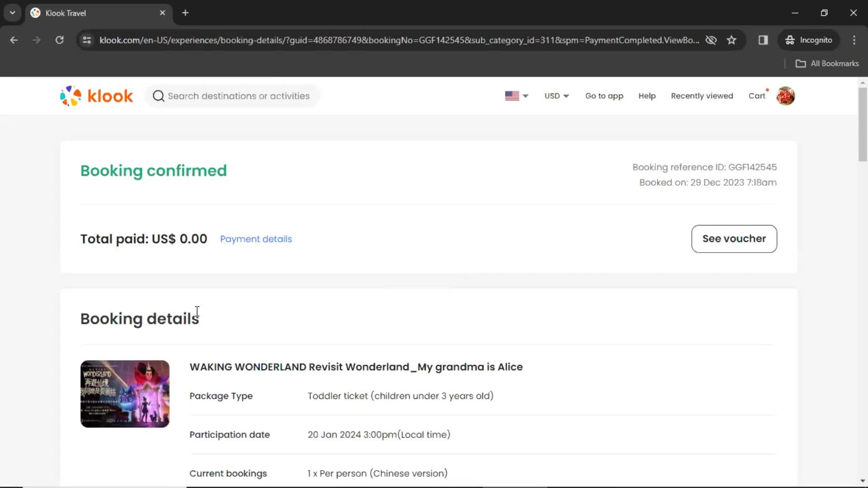Click the browser back navigation button
This screenshot has width=868, height=488.
[x=14, y=40]
